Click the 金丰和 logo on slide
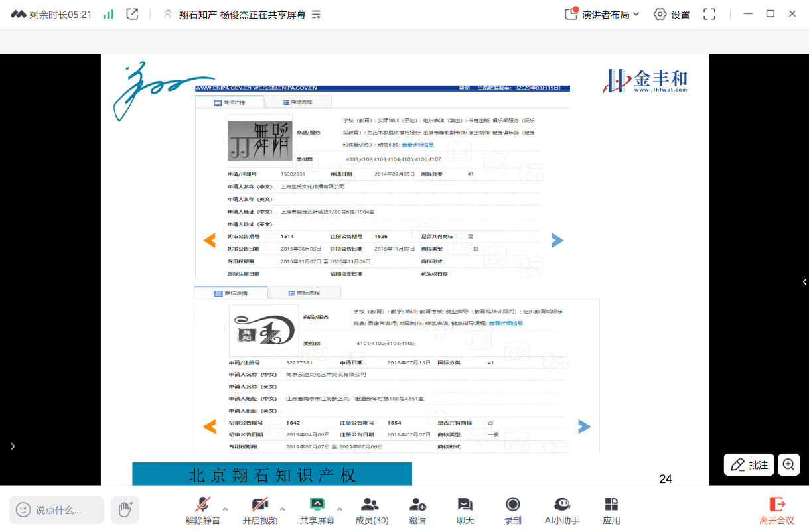 tap(646, 80)
